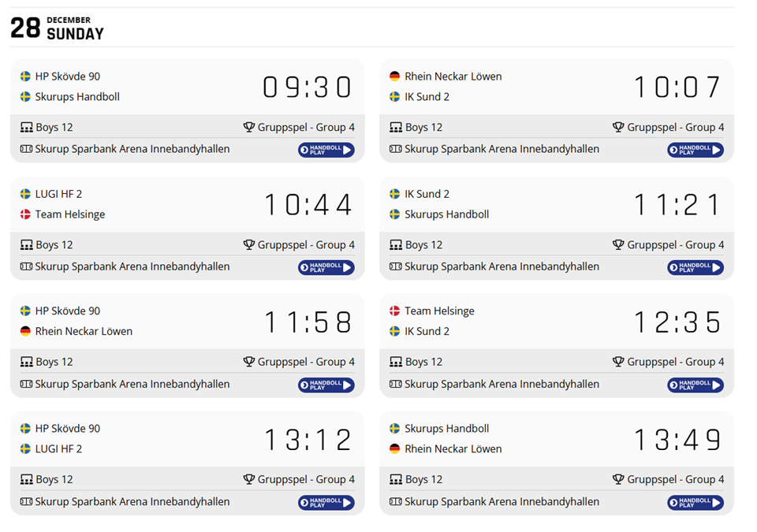Start Handboll Play stream for 11:58 match

click(x=326, y=385)
